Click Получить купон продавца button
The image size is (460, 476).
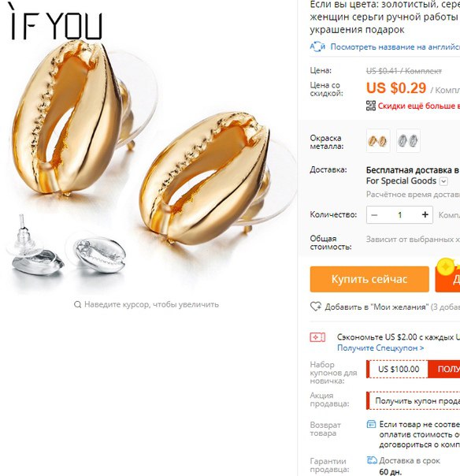(x=413, y=400)
